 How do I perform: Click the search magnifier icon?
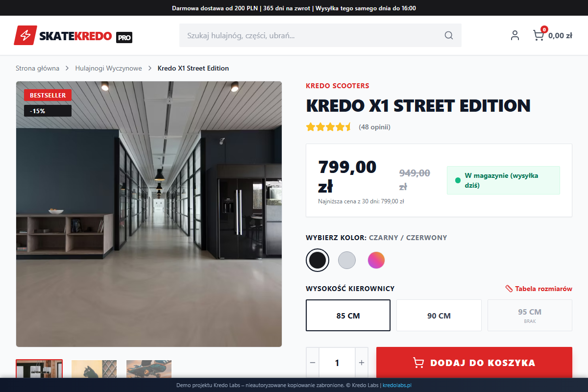click(449, 35)
